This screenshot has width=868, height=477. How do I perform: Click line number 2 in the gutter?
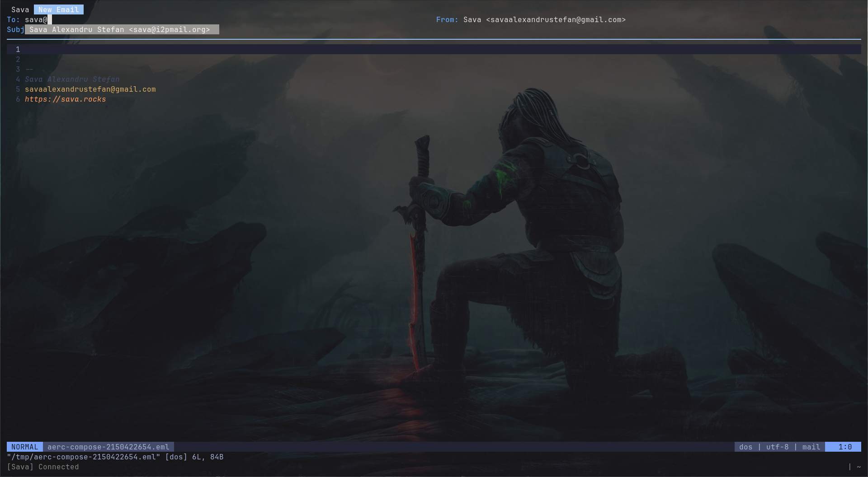(18, 59)
